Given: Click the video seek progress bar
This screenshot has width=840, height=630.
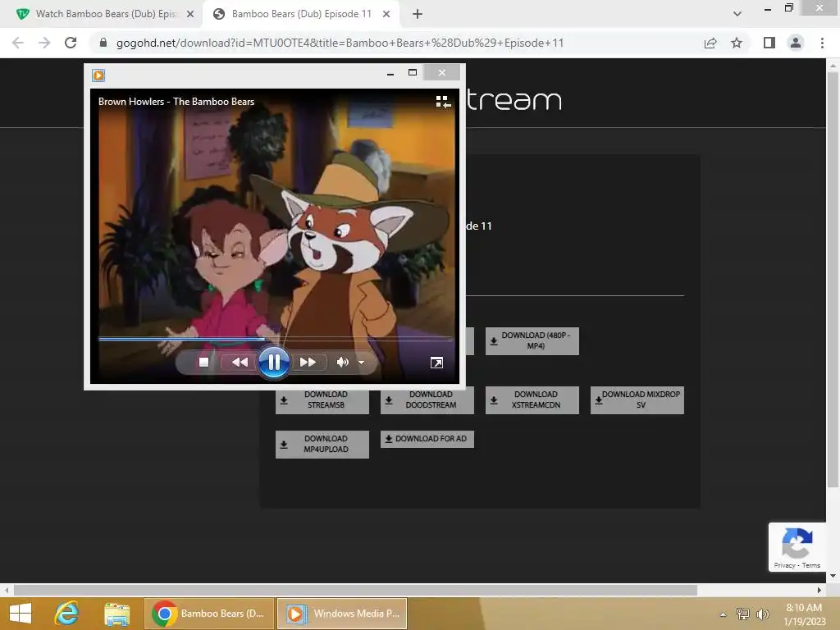Looking at the screenshot, I should coord(275,339).
